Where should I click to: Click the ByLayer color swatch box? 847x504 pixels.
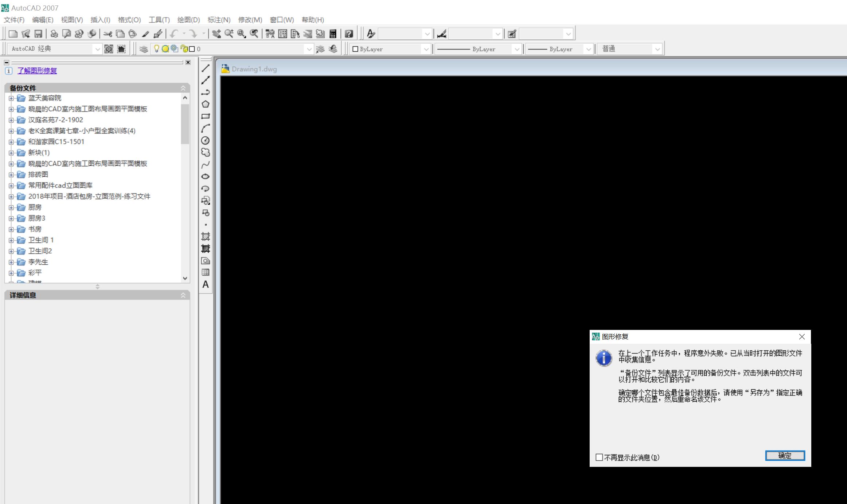point(355,49)
